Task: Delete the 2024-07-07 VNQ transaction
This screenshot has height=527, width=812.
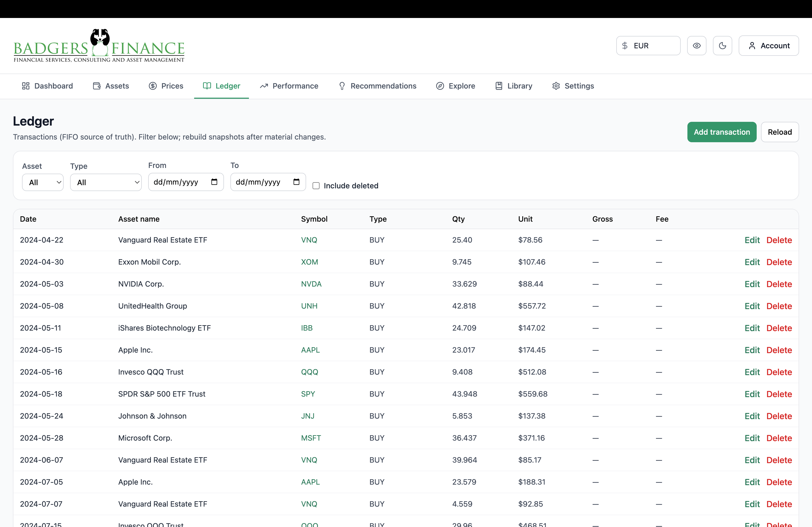Action: [779, 504]
